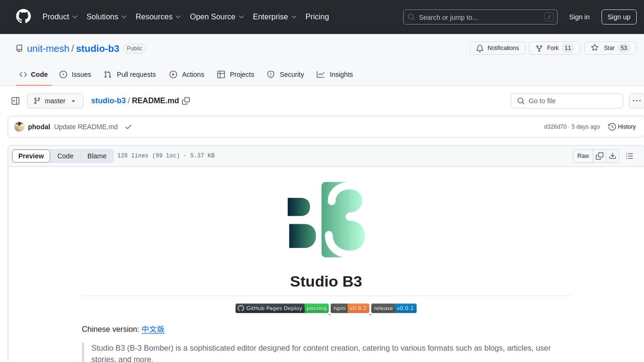Switch to the Code tab
This screenshot has height=362, width=644.
[34, 74]
